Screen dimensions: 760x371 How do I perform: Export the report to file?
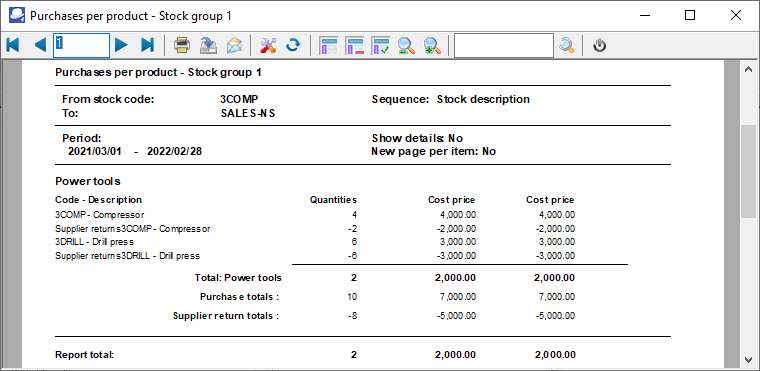(208, 46)
